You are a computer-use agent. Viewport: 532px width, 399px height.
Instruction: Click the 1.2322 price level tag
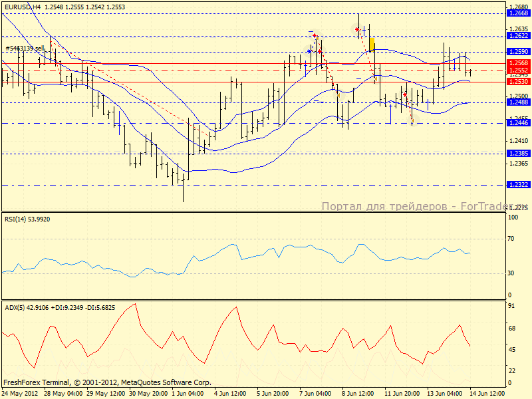(518, 185)
